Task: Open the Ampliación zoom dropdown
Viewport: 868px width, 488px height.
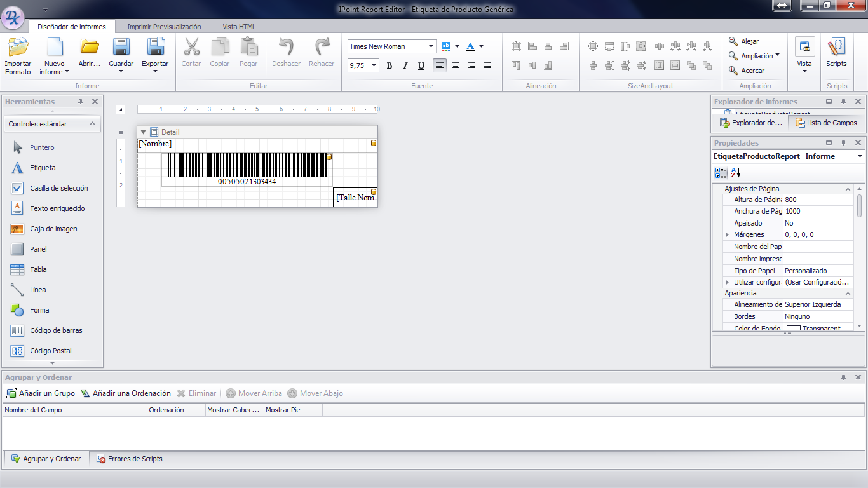Action: pyautogui.click(x=777, y=56)
